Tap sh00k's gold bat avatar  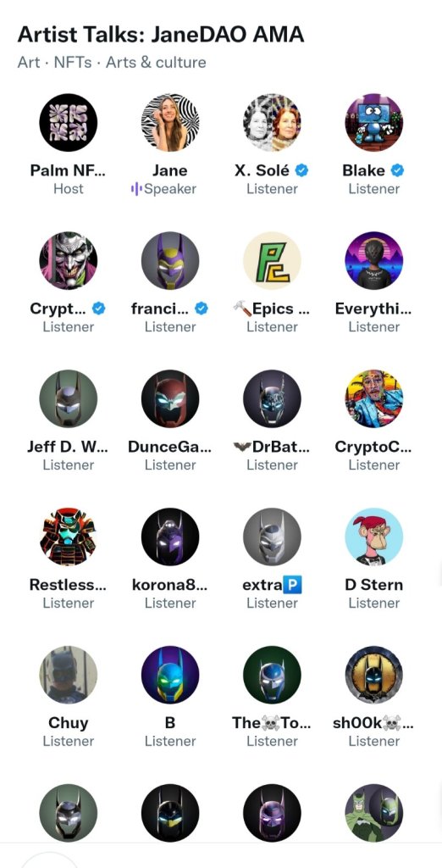pyautogui.click(x=374, y=674)
